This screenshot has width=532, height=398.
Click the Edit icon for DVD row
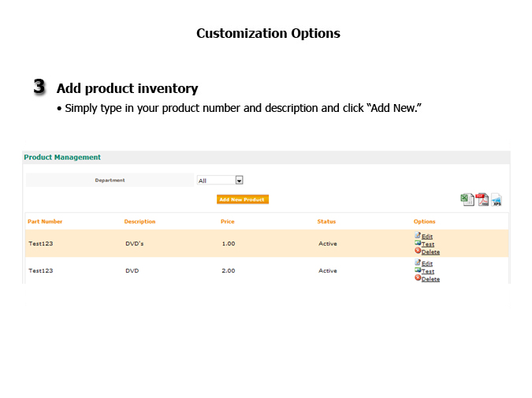tap(418, 262)
